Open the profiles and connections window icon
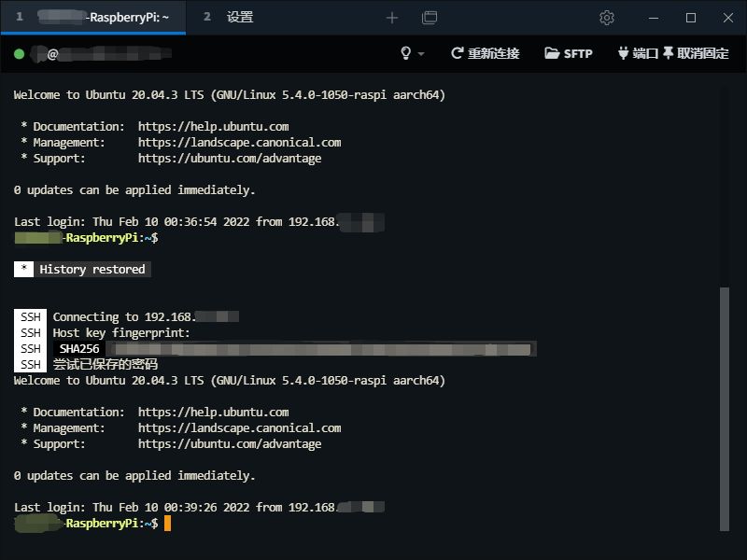The image size is (747, 560). [430, 18]
